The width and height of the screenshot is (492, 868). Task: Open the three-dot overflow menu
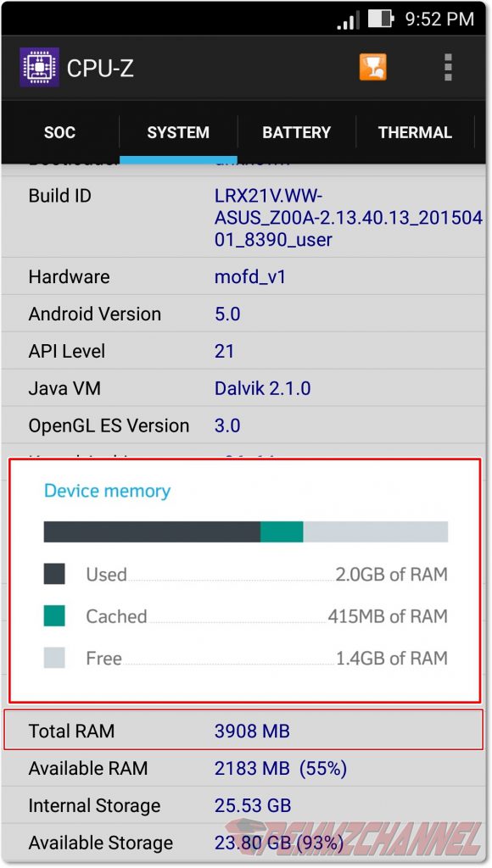[x=447, y=66]
